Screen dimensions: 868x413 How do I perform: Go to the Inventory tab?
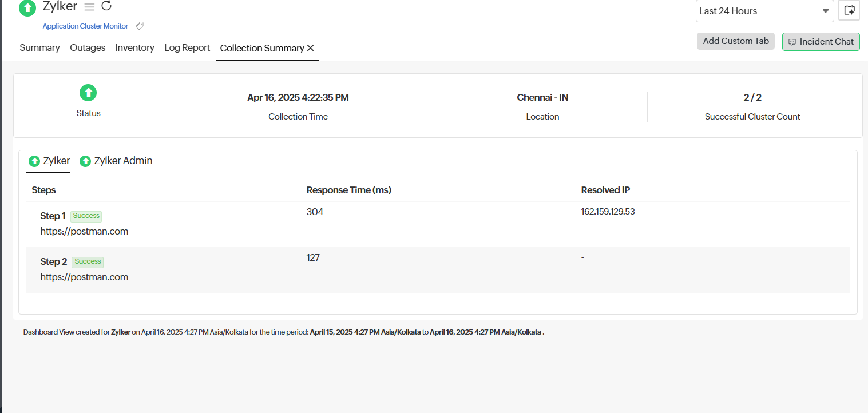(134, 48)
